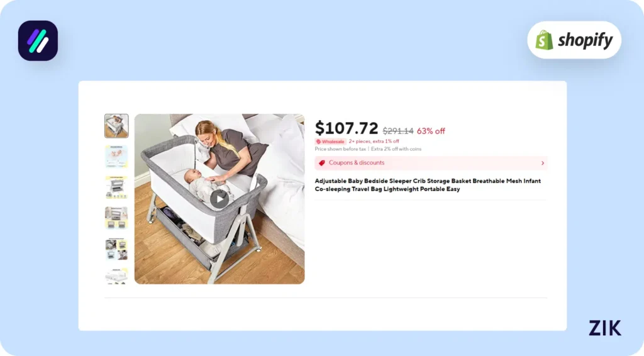Viewport: 644px width, 356px height.
Task: Select first bassinet thumbnail
Action: click(x=116, y=126)
